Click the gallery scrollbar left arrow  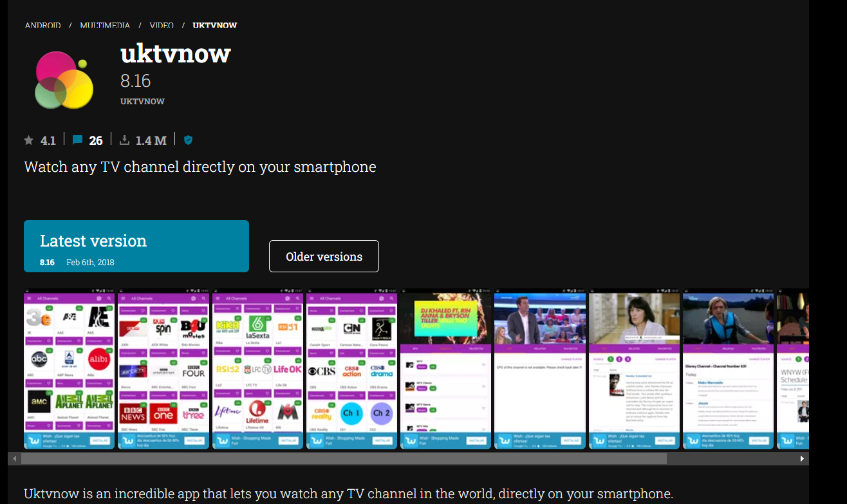[14, 458]
